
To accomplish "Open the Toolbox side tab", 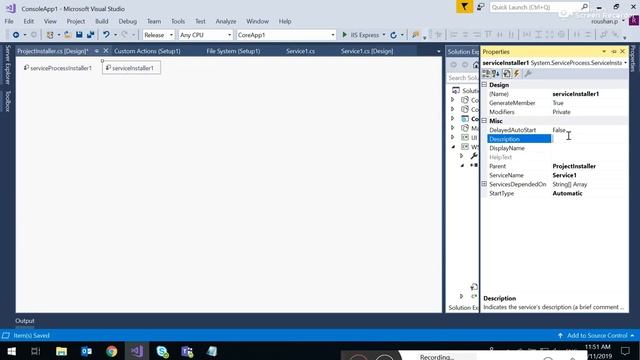I will (x=7, y=101).
